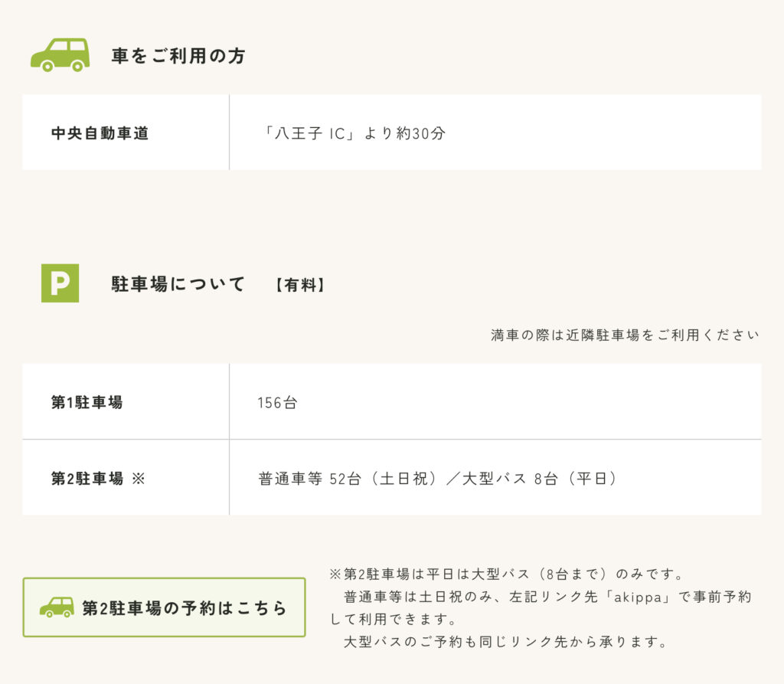Click the 【有料】 label

pos(300,285)
